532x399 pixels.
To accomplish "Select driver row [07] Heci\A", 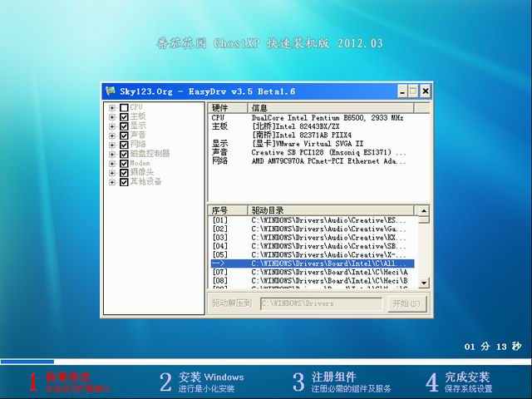I will [313, 272].
